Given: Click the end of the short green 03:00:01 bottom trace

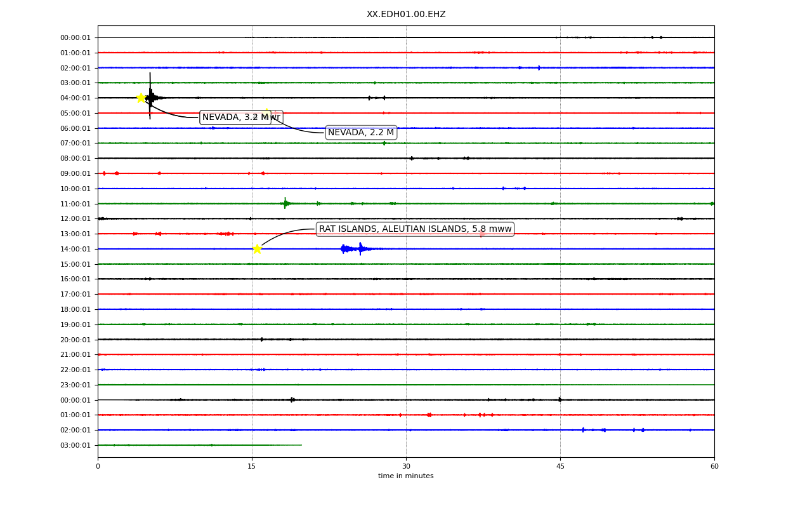Looking at the screenshot, I should pyautogui.click(x=301, y=445).
